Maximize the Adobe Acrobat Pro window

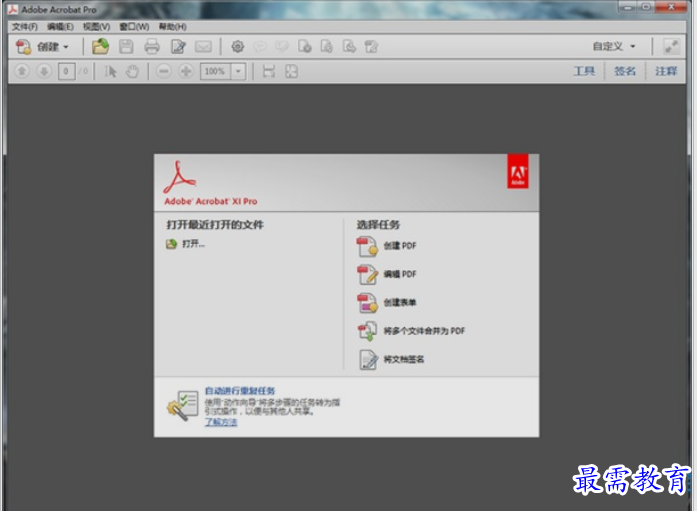point(646,6)
